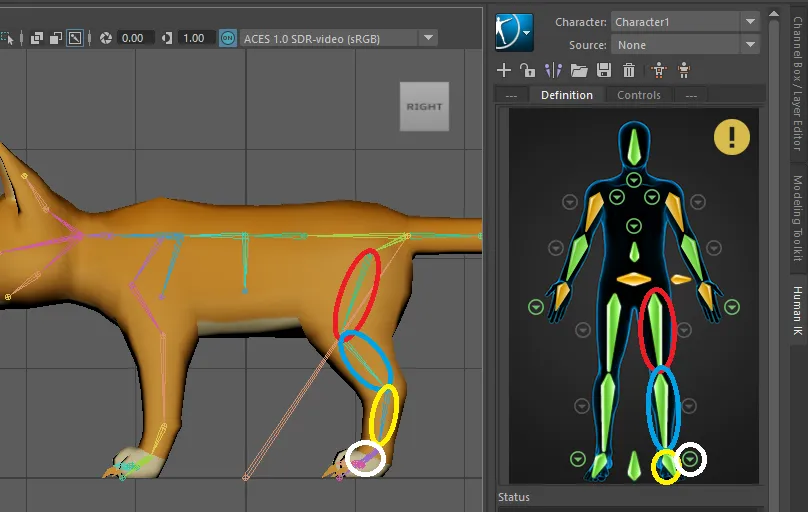Click the RIGHT view cube face
This screenshot has width=808, height=512.
pos(424,107)
